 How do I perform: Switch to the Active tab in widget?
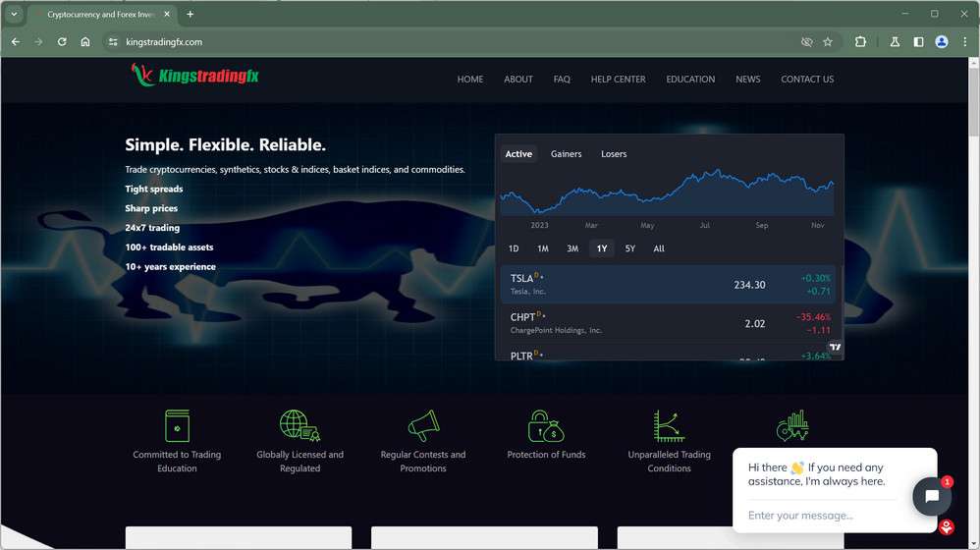coord(518,154)
